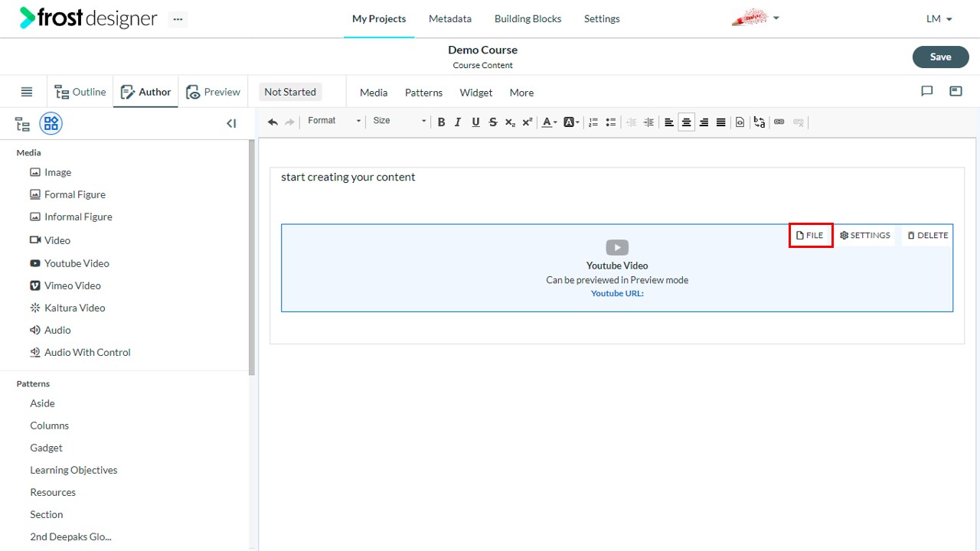Screen dimensions: 980x551
Task: Insert an Informal Figure
Action: 70,217
